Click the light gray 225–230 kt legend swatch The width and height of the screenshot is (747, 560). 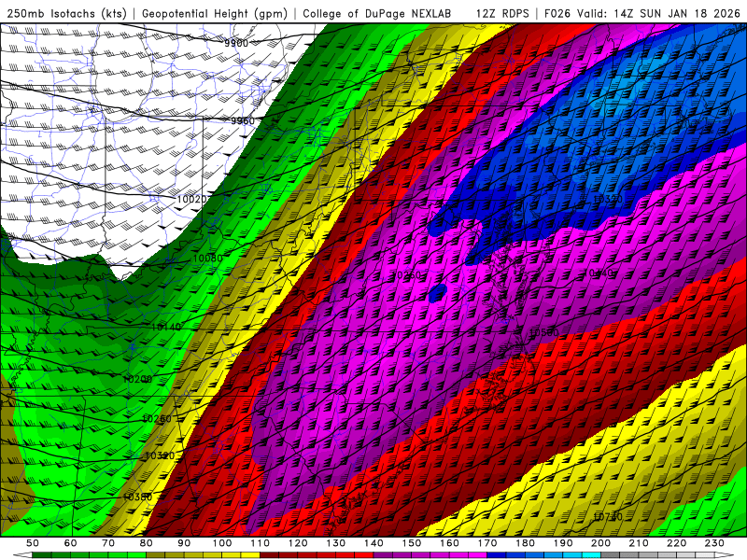(x=706, y=555)
